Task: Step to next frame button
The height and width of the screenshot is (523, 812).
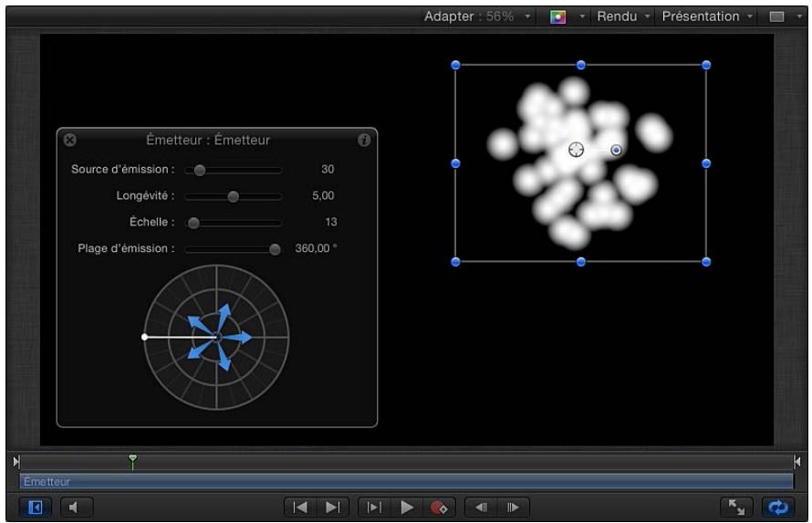Action: (513, 507)
